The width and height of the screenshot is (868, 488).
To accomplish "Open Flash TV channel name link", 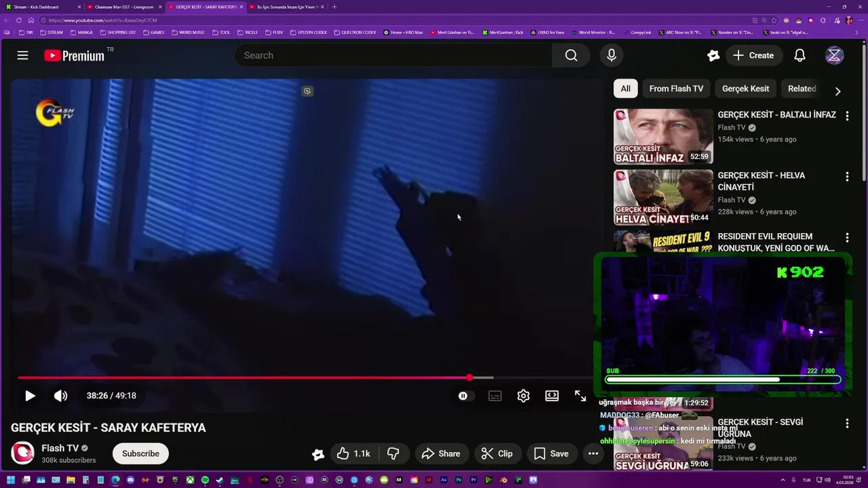I will click(x=60, y=448).
